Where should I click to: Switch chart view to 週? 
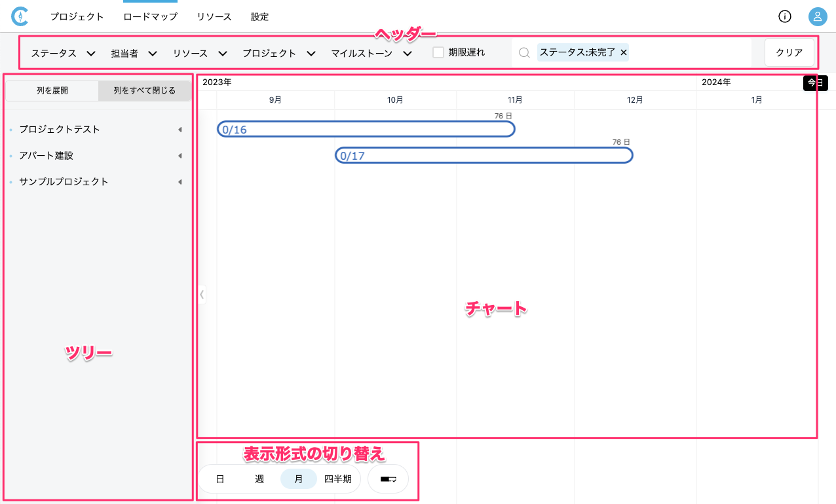[259, 479]
